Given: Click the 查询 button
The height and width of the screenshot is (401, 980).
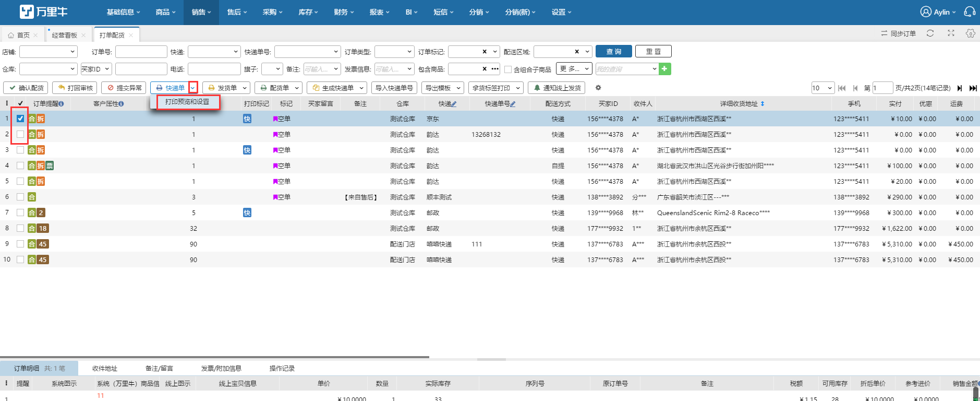Looking at the screenshot, I should pos(614,51).
